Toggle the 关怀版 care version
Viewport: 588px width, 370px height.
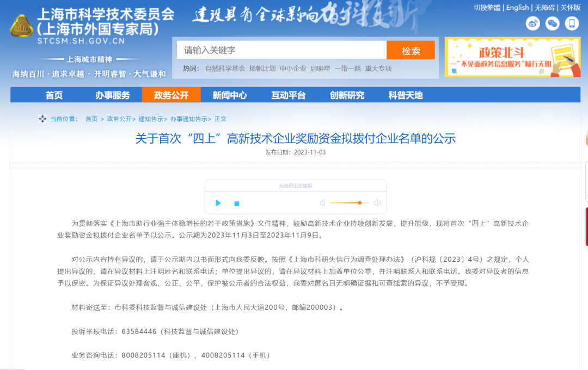pos(571,8)
